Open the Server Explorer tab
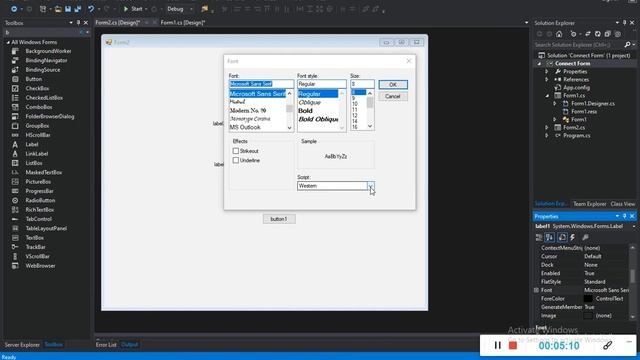Image resolution: width=640 pixels, height=360 pixels. [22, 345]
